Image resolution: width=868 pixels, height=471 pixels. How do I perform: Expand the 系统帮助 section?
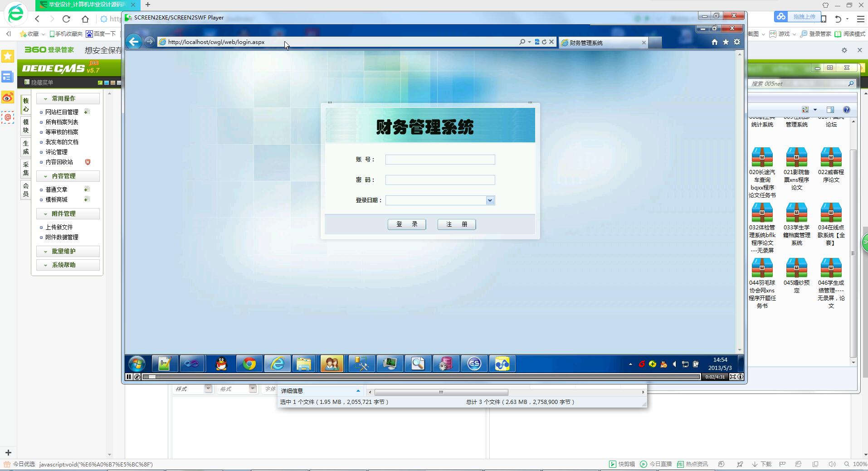[68, 265]
